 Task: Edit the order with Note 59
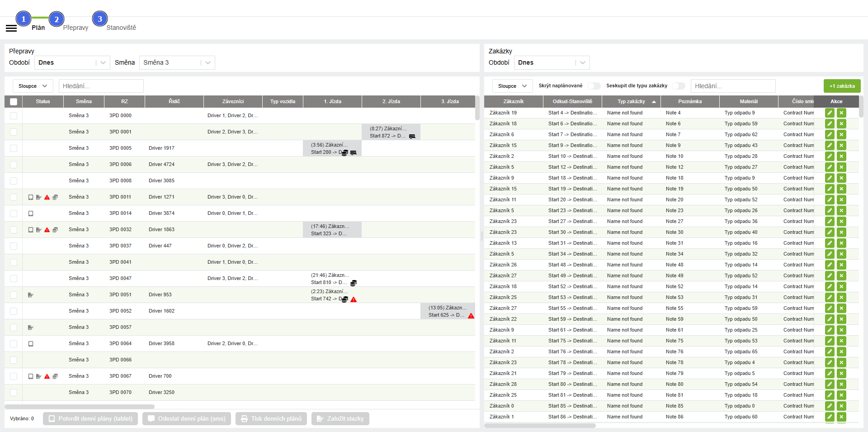pyautogui.click(x=830, y=319)
